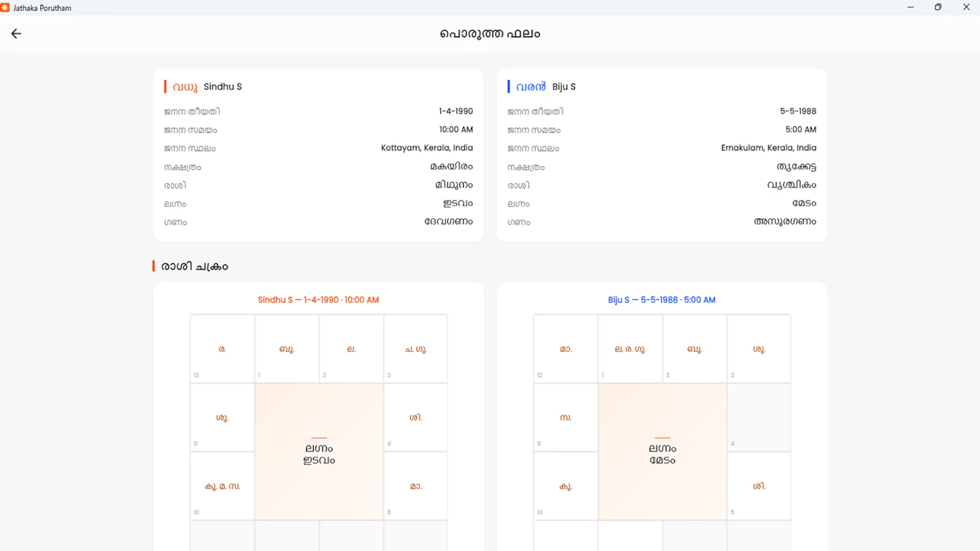Select house 12 in Biju's rasi chart

[x=566, y=349]
